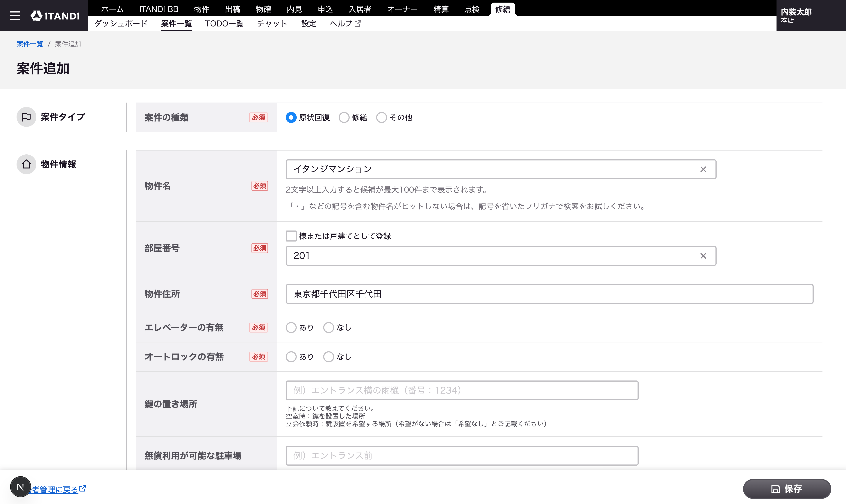Image resolution: width=846 pixels, height=504 pixels.
Task: Open the 精算 top menu
Action: click(x=441, y=9)
